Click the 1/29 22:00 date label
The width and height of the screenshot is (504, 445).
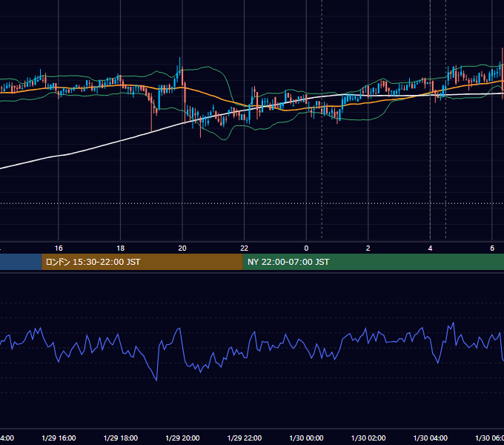coord(245,438)
